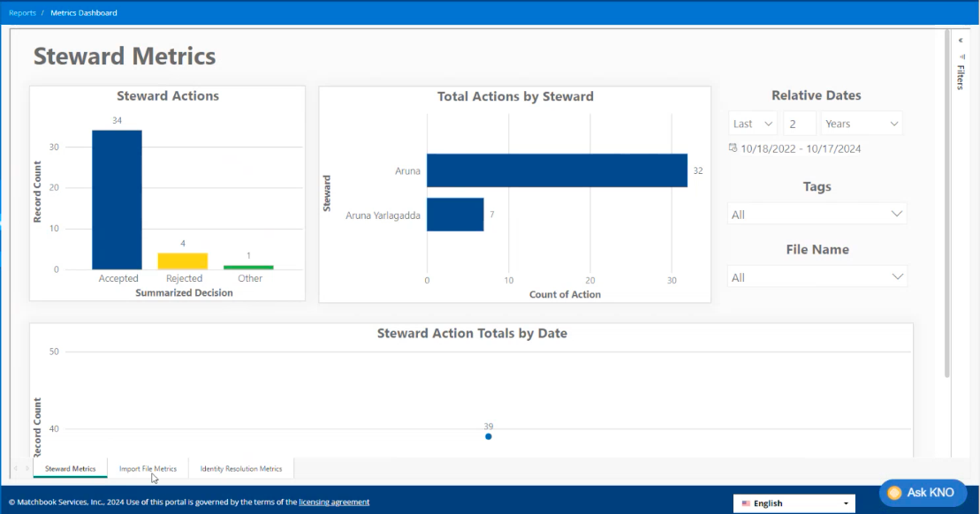The height and width of the screenshot is (514, 980).
Task: Select the yellow Rejected bar
Action: point(183,261)
